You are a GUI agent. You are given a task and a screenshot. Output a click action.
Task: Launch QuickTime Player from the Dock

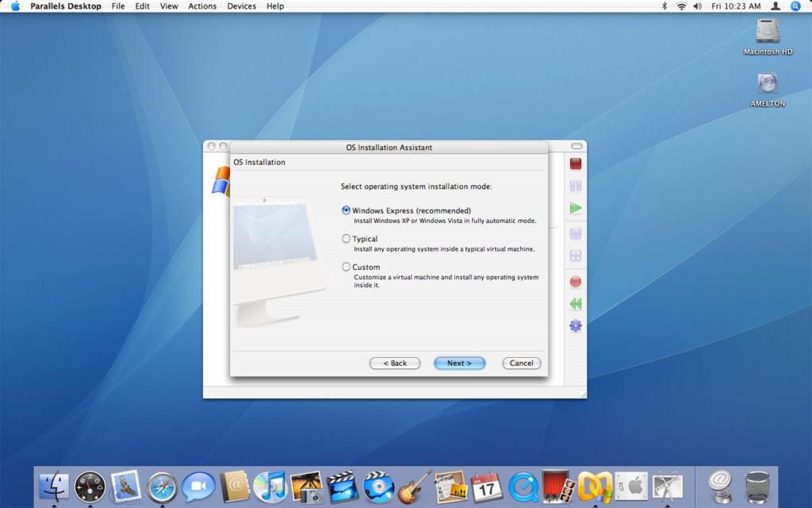[x=523, y=487]
